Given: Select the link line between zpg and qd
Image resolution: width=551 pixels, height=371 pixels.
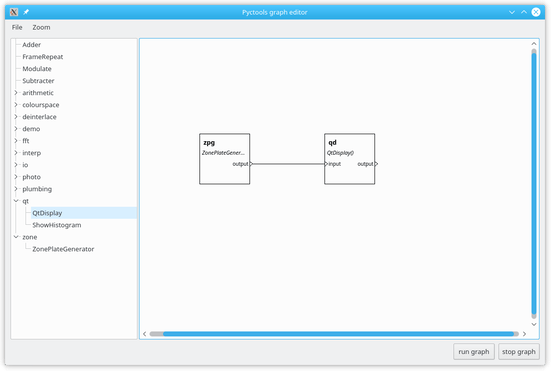Looking at the screenshot, I should (289, 164).
